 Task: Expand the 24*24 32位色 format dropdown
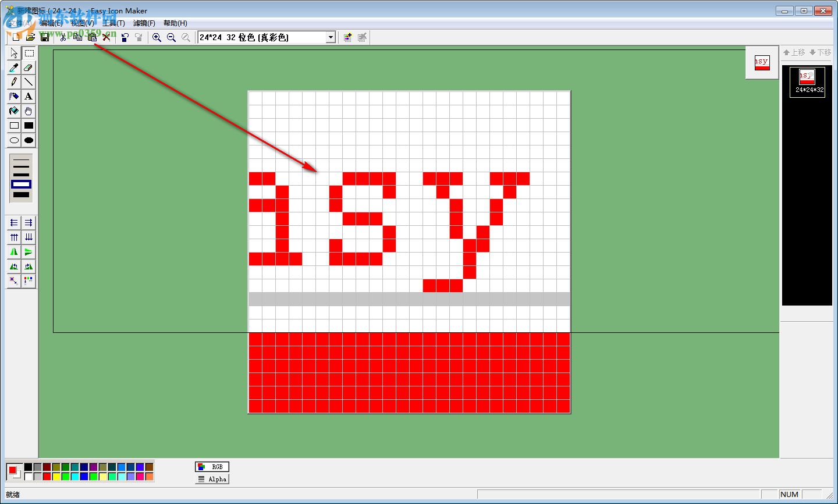coord(331,37)
